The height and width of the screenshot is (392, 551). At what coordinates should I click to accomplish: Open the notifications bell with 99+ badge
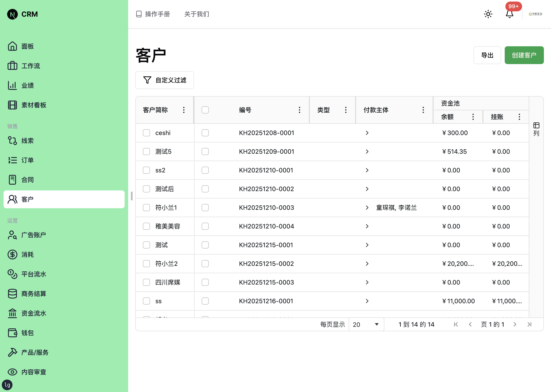point(509,14)
